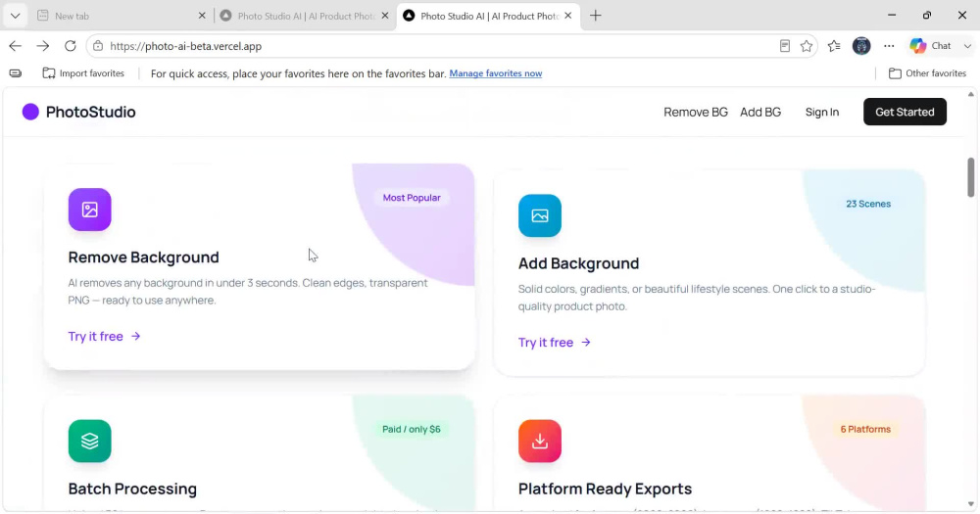Click the page vertical scrollbar thumb

point(970,177)
